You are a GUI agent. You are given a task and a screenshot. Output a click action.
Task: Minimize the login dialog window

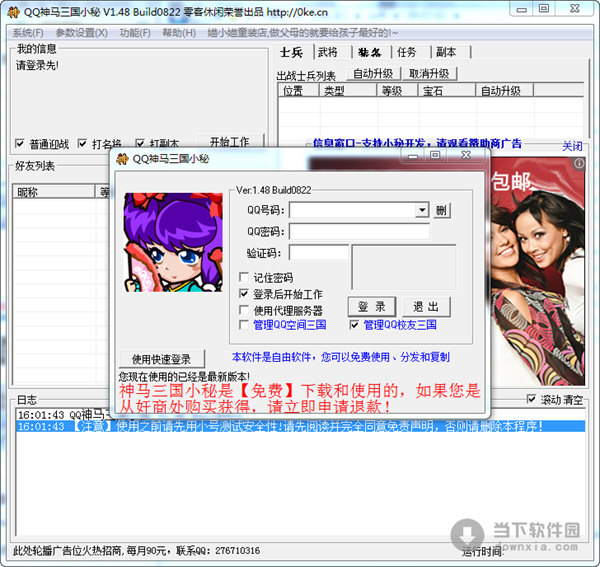tap(413, 155)
